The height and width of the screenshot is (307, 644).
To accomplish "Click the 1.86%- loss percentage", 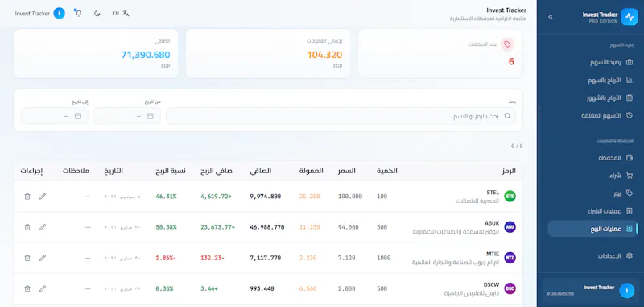I will pos(166,258).
